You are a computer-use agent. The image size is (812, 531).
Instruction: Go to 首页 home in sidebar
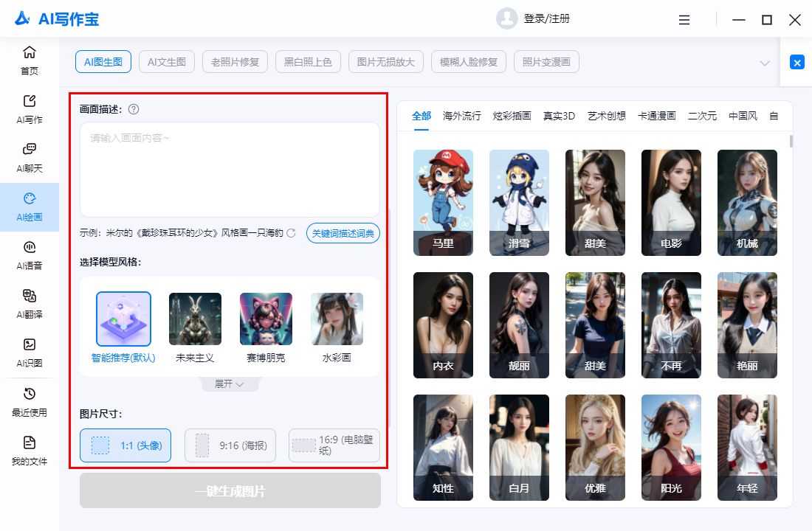coord(30,60)
